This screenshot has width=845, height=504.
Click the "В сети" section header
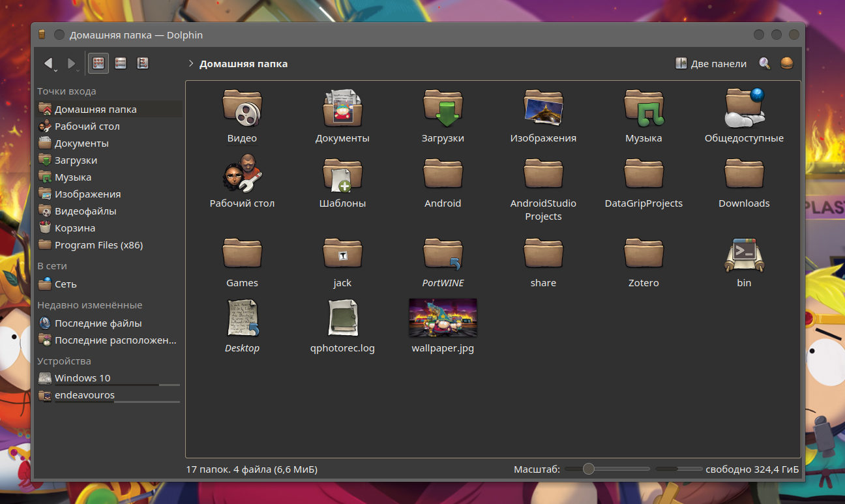(52, 266)
